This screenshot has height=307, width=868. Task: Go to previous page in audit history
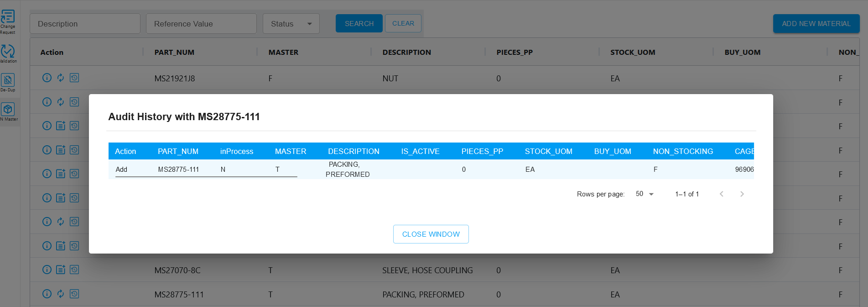point(722,194)
